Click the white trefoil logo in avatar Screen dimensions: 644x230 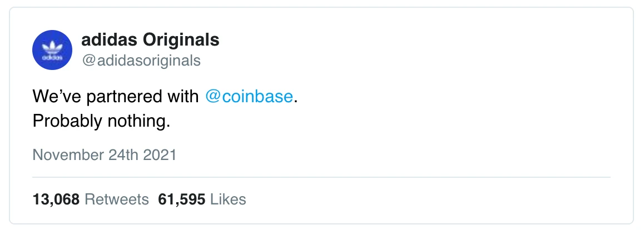click(x=52, y=48)
